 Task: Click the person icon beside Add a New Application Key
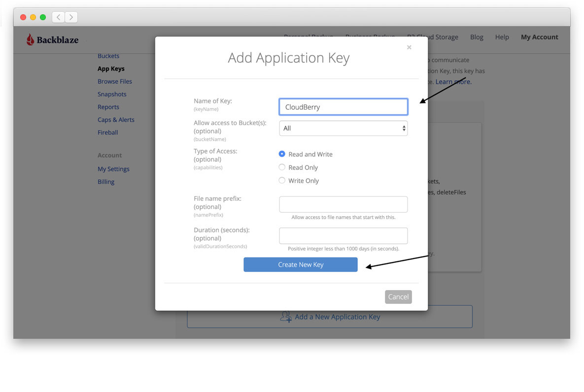click(x=286, y=317)
